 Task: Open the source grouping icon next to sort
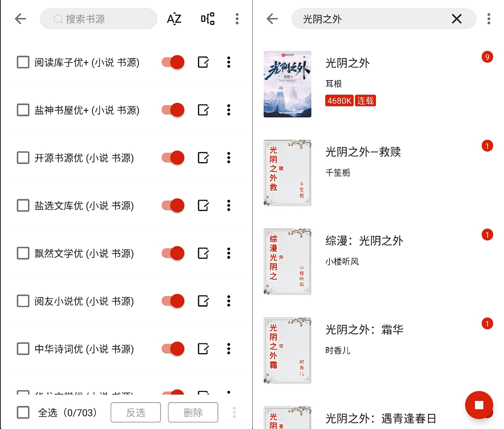coord(207,19)
